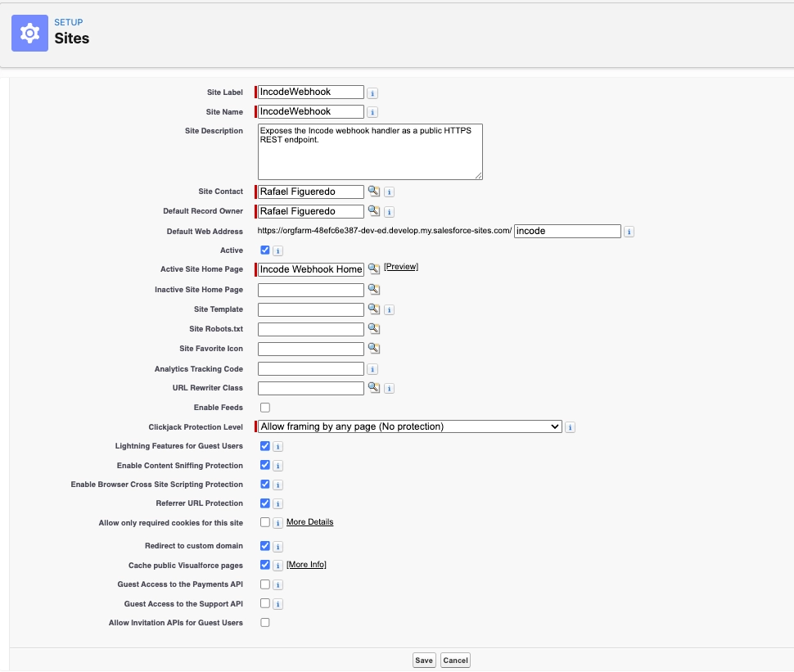
Task: Click the Site Description text area
Action: coord(370,152)
